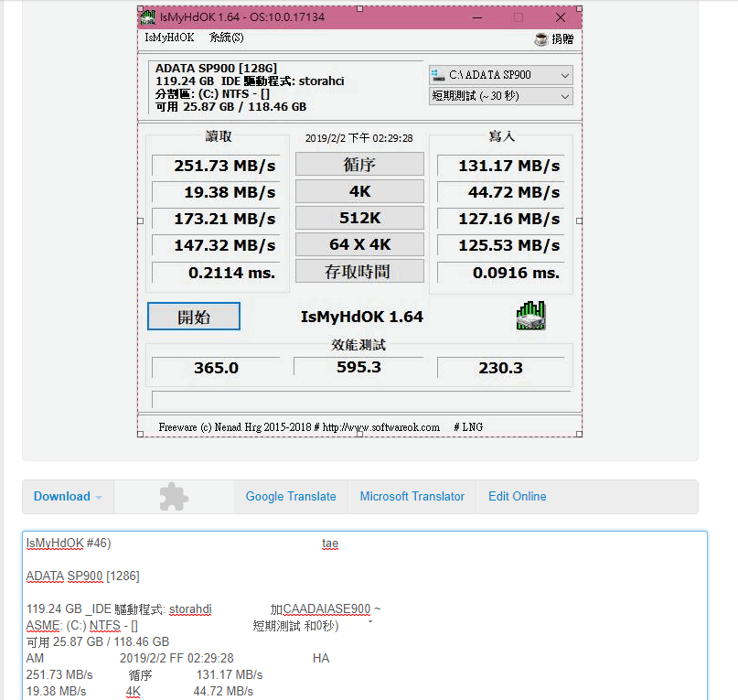The image size is (738, 700).
Task: Click the ADATA SP900 [128G] drive title
Action: [x=216, y=69]
